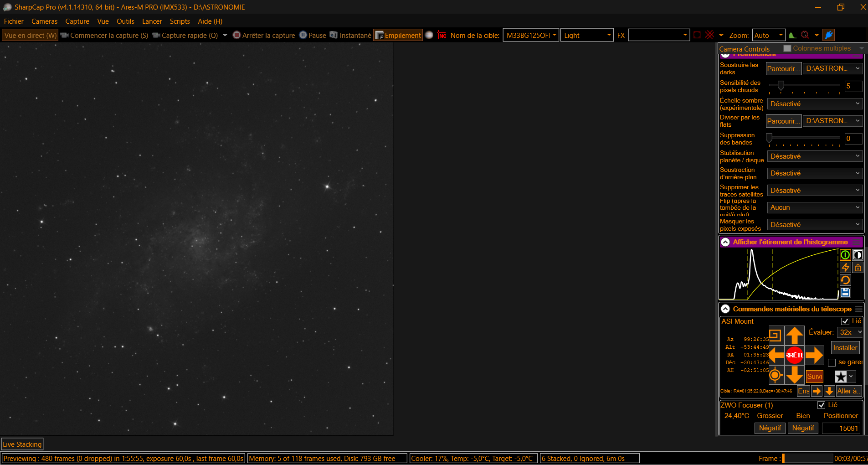The height and width of the screenshot is (465, 868).
Task: Open telescope hardware panel hamburger menu
Action: (x=858, y=309)
